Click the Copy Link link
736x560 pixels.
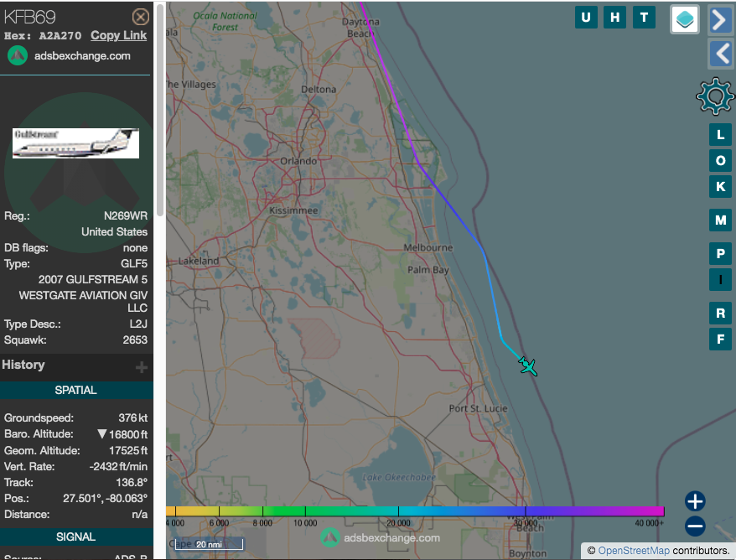pyautogui.click(x=119, y=36)
